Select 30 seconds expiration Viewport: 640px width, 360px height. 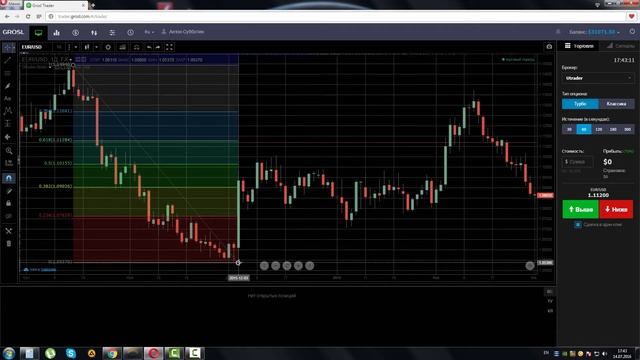tap(569, 129)
